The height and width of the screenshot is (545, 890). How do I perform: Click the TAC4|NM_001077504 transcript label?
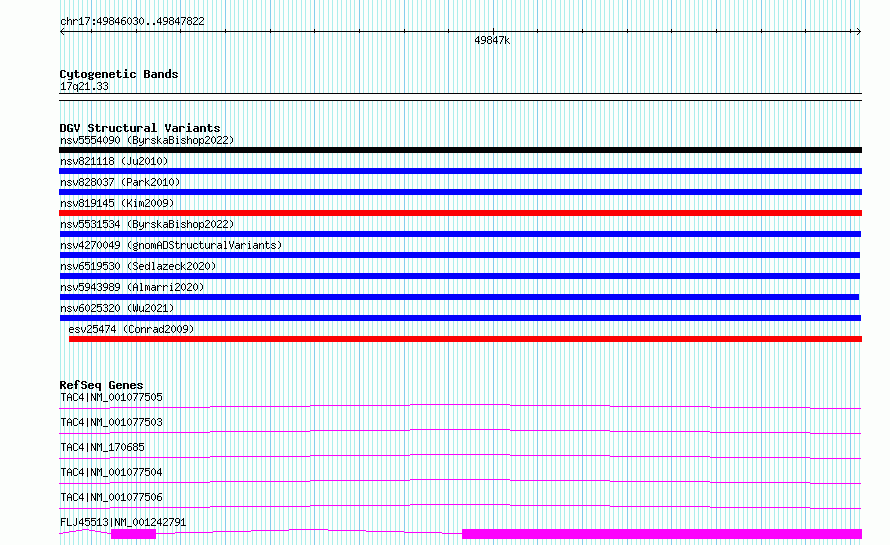[111, 472]
